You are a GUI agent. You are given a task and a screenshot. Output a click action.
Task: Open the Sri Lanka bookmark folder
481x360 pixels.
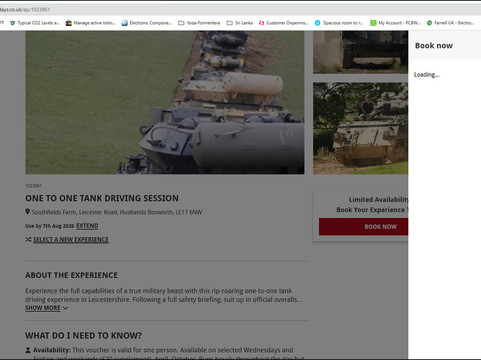(239, 23)
